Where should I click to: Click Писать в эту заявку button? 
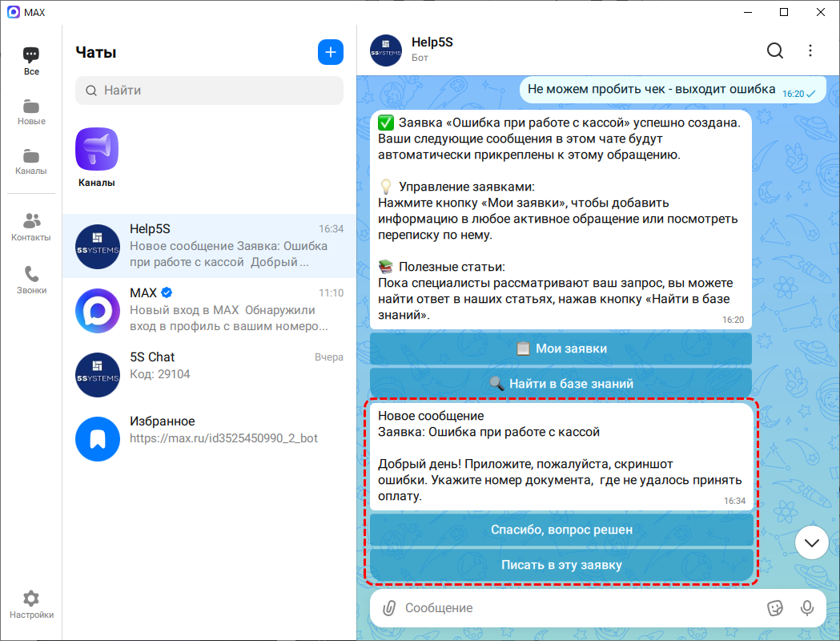(x=561, y=565)
